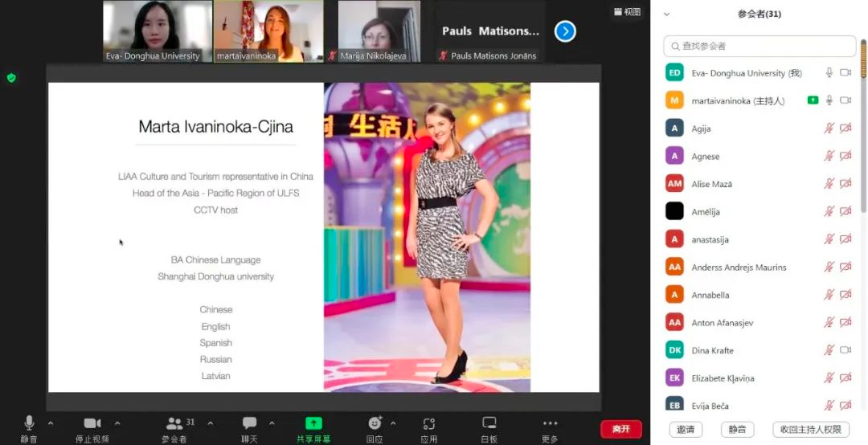The width and height of the screenshot is (868, 445).
Task: Expand chat options arrow next to 聊天
Action: point(272,423)
